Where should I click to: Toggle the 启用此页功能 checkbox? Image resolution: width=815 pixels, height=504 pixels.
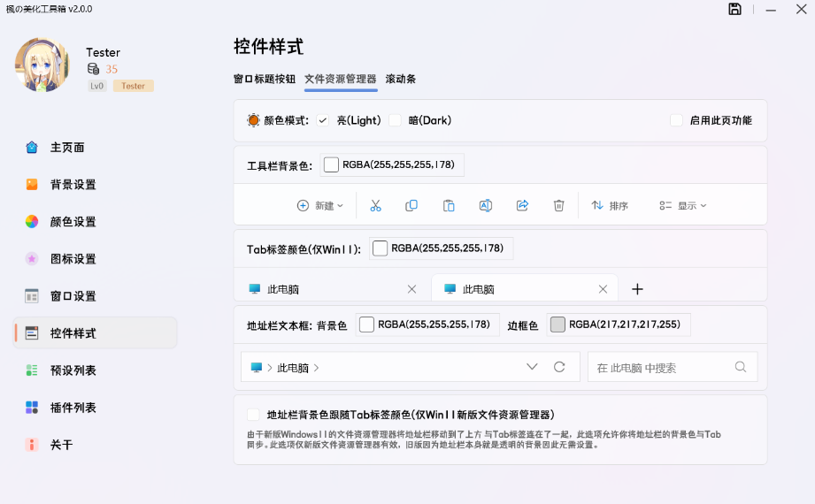click(x=677, y=120)
